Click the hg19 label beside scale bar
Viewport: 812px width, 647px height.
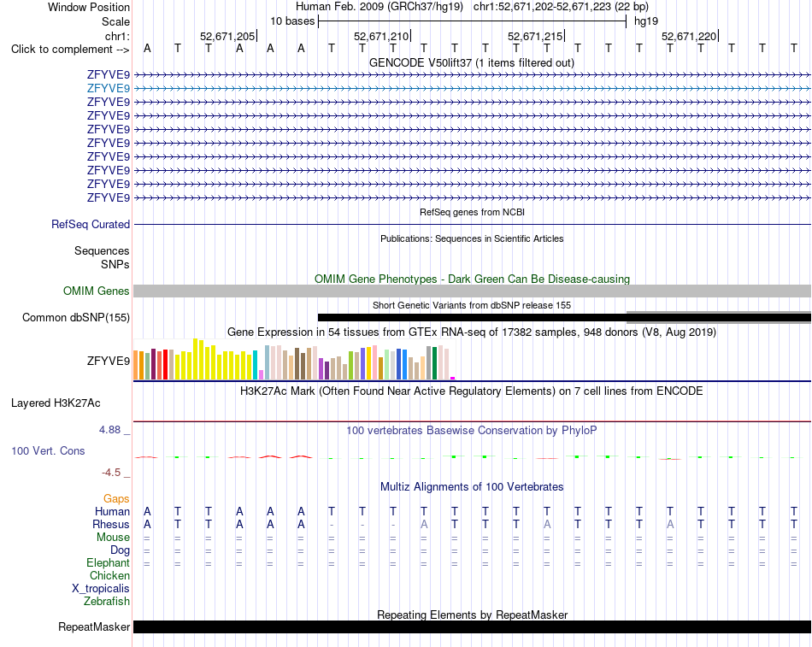tap(646, 21)
